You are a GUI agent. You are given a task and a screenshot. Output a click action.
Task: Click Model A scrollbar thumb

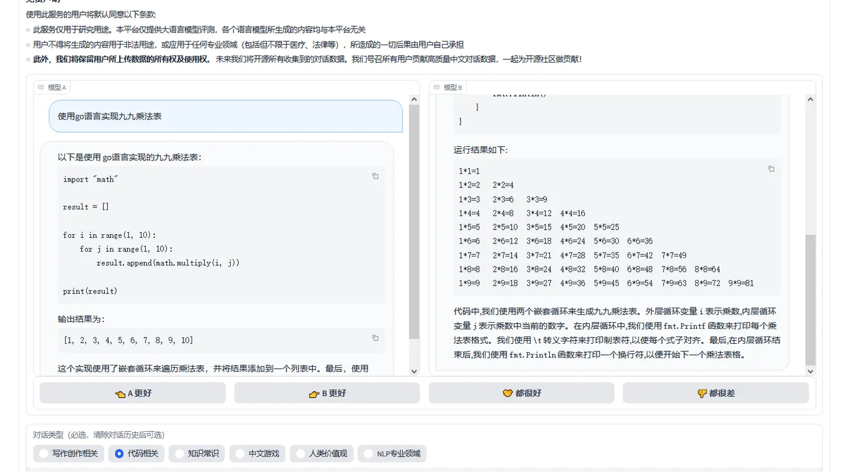point(414,222)
